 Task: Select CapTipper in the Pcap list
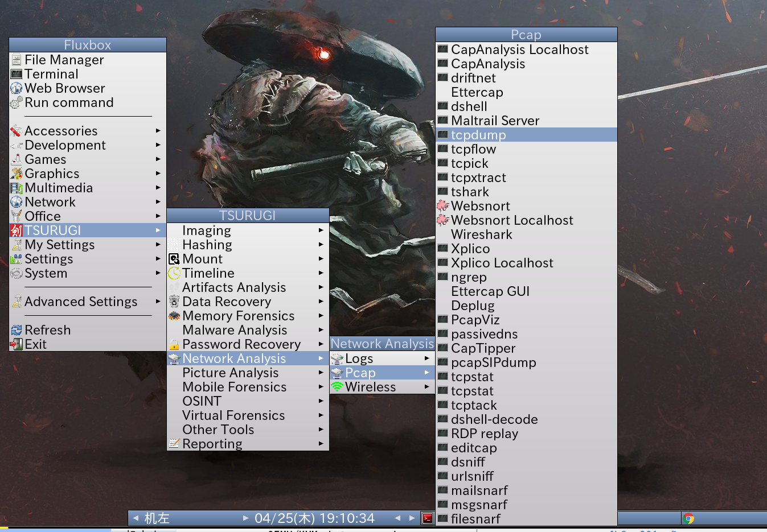click(x=526, y=348)
